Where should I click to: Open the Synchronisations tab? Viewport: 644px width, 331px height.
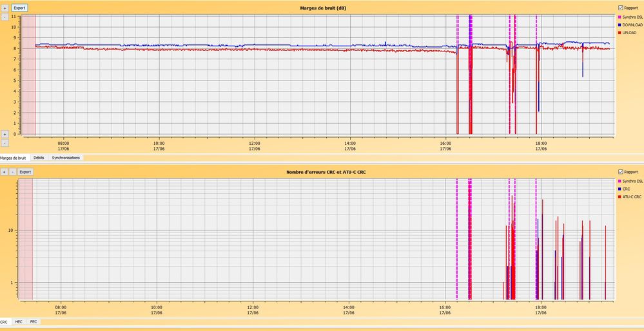66,157
